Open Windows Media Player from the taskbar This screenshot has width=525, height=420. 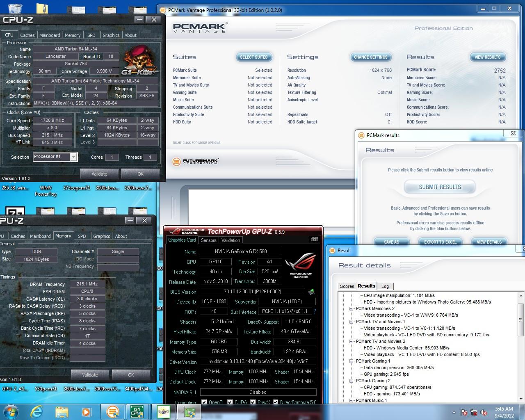[x=86, y=411]
